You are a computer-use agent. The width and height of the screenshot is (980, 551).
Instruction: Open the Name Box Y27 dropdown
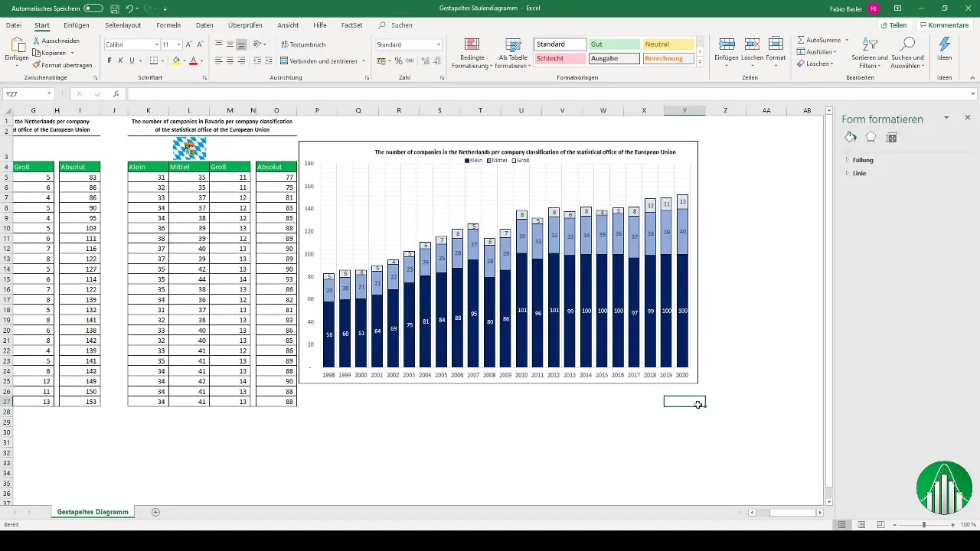pos(48,94)
